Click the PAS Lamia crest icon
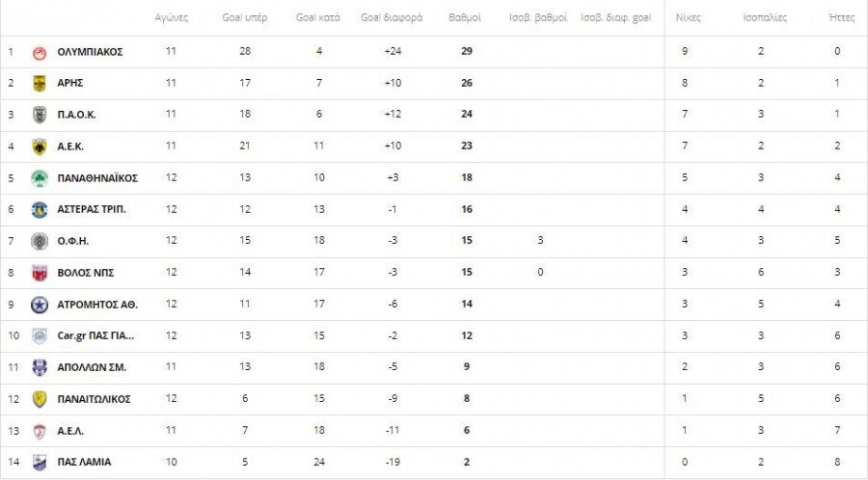Image resolution: width=868 pixels, height=480 pixels. [x=40, y=463]
